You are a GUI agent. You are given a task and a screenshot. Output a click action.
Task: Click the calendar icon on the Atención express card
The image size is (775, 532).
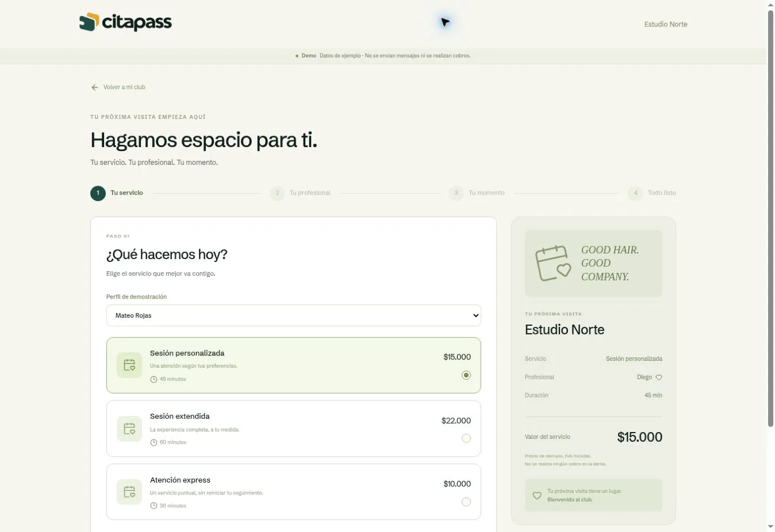pyautogui.click(x=129, y=492)
